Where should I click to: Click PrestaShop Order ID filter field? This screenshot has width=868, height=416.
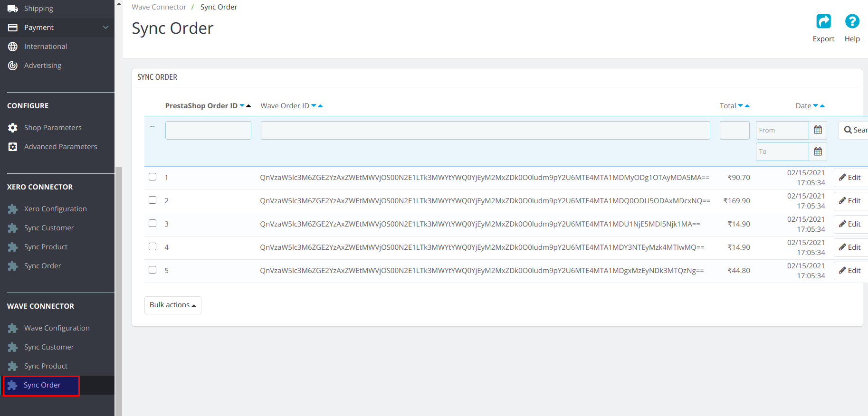[208, 130]
